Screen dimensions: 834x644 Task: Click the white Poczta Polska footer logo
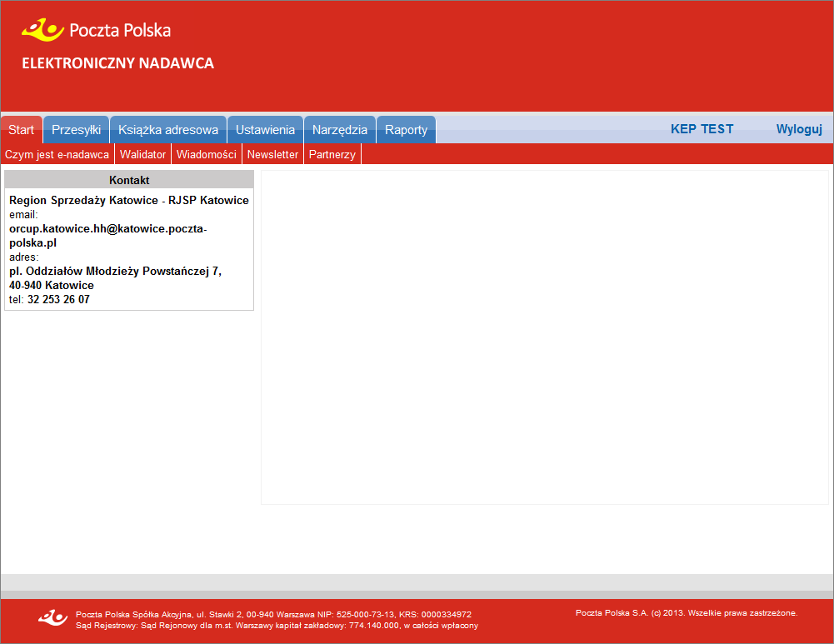(x=52, y=618)
